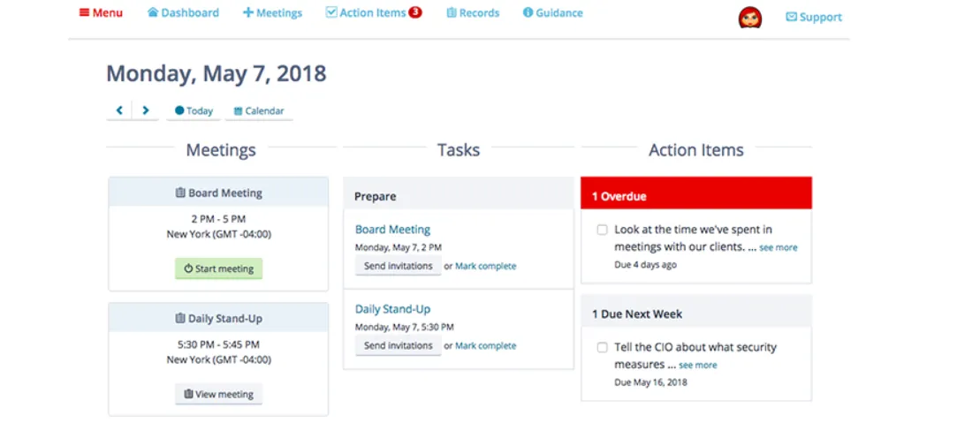Click '5:30 PM - 5:45 PM' meeting time

click(218, 344)
